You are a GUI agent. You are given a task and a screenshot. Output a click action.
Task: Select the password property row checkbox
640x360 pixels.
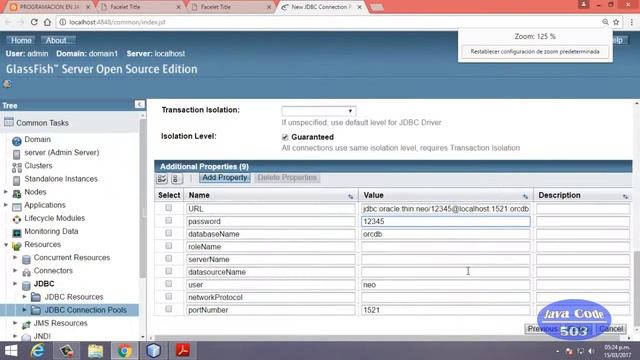pyautogui.click(x=169, y=220)
